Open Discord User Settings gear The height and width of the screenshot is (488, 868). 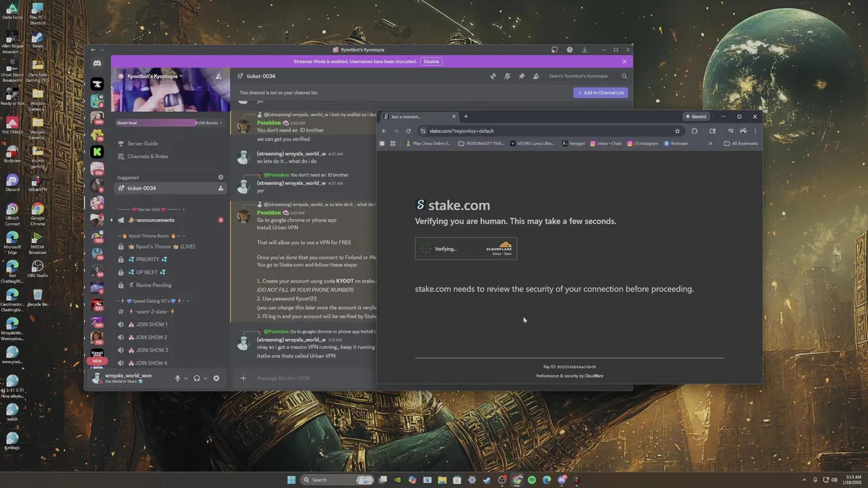click(x=216, y=378)
